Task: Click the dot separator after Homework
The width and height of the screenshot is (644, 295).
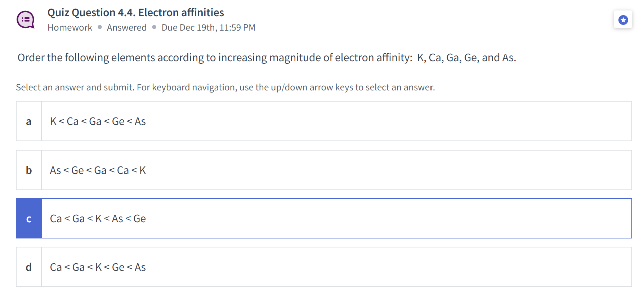Action: (99, 27)
